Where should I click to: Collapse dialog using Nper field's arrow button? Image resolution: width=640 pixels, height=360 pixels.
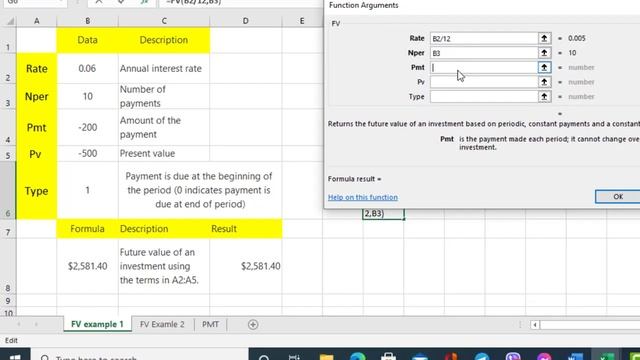(x=544, y=53)
